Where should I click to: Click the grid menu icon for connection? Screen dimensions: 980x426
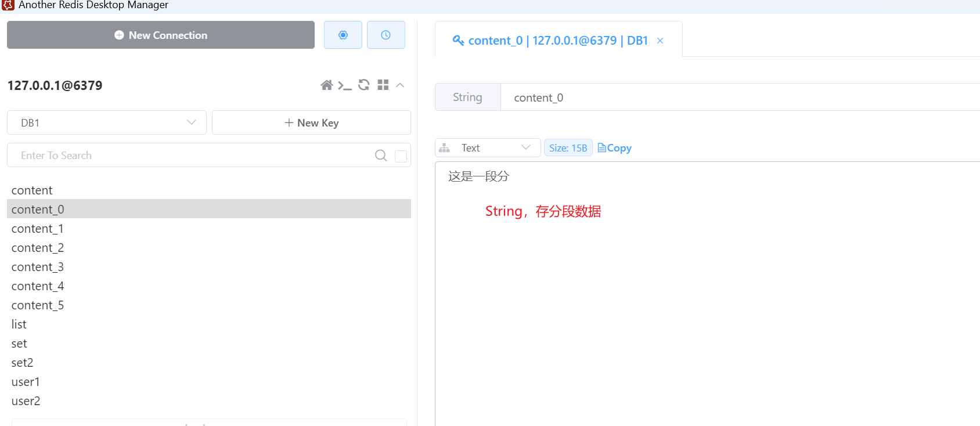click(383, 85)
